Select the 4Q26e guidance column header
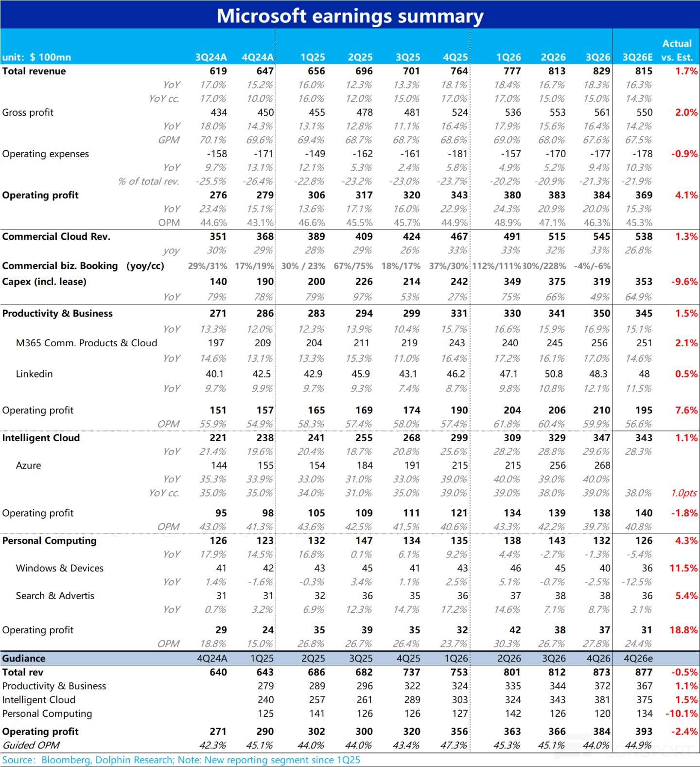 pos(638,659)
